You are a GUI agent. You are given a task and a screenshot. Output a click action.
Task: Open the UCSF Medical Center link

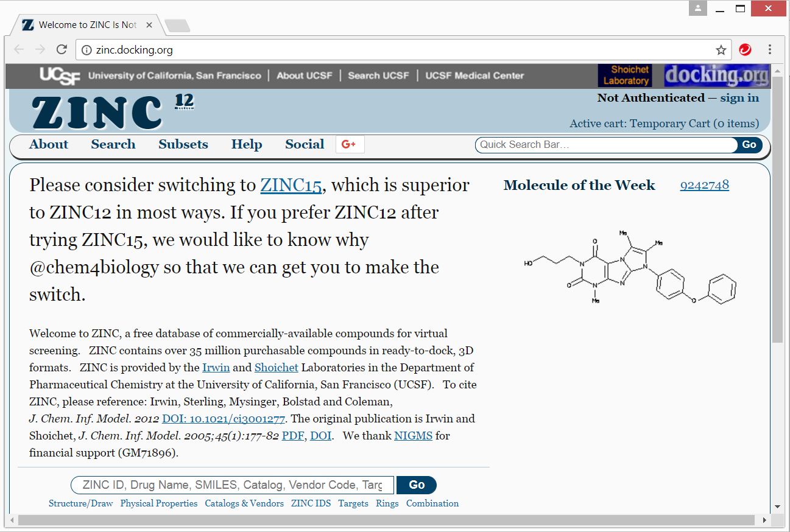[474, 76]
